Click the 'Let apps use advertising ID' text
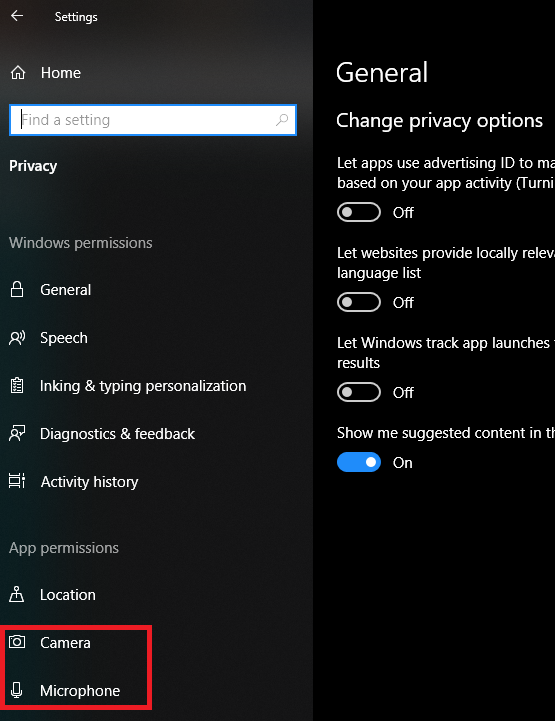This screenshot has width=555, height=721. coord(446,173)
